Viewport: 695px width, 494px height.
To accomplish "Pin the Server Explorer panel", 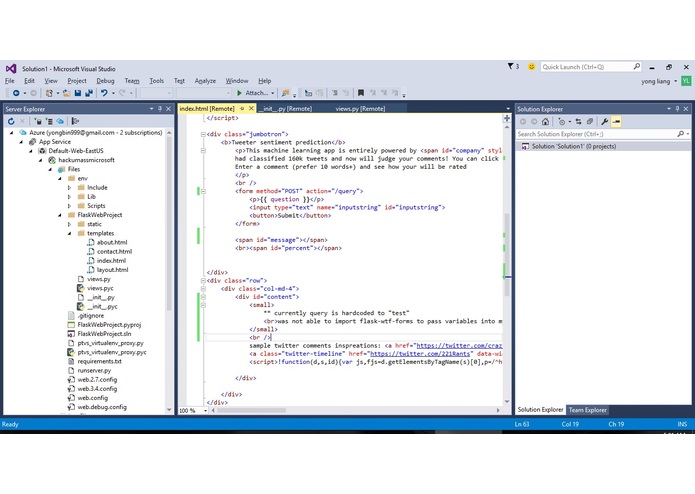I will 160,109.
